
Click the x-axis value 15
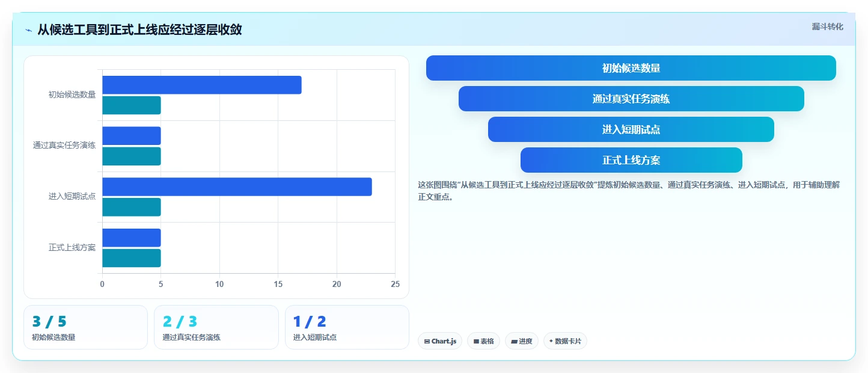[x=278, y=284]
